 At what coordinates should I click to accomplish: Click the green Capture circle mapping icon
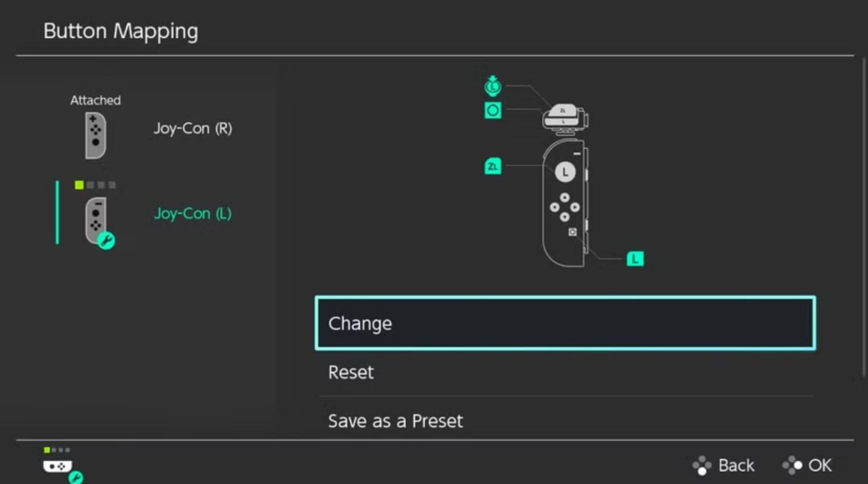click(493, 110)
